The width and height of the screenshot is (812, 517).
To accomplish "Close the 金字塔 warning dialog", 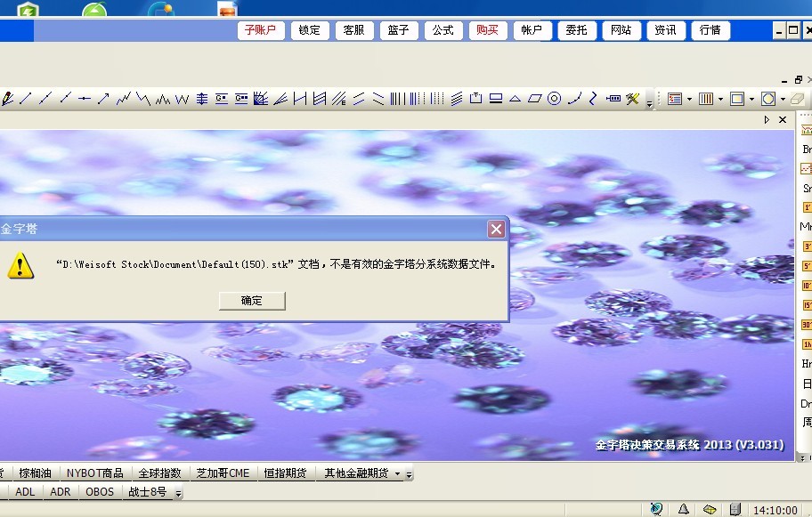I will (x=496, y=229).
